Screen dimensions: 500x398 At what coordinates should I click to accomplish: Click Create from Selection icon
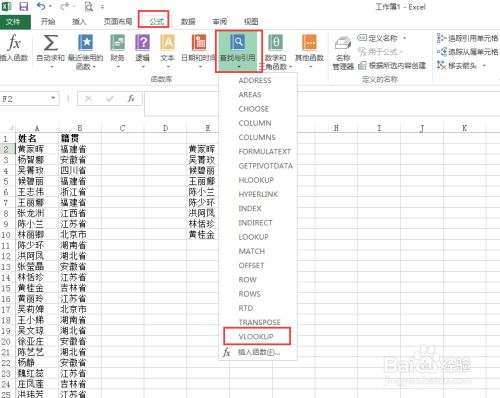pos(362,65)
